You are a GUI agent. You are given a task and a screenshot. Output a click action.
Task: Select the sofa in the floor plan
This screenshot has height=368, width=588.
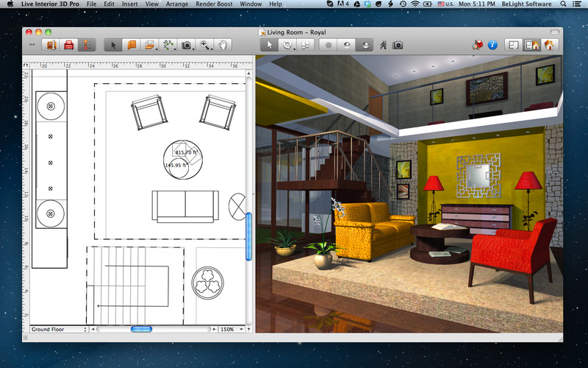(x=185, y=205)
